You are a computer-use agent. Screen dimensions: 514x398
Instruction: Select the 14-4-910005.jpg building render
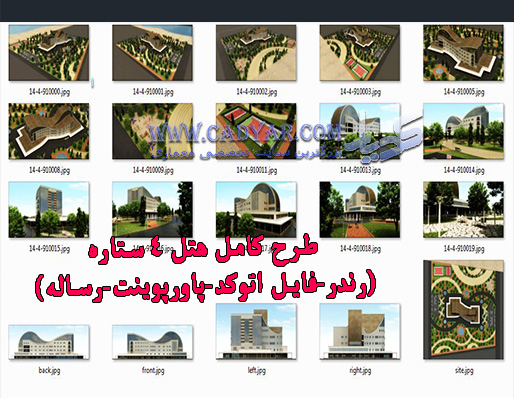(x=463, y=53)
